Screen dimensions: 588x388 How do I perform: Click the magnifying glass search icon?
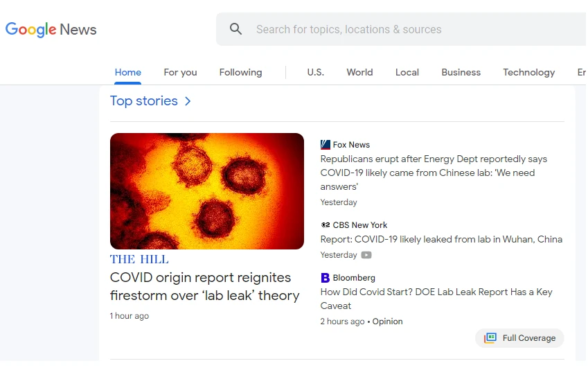click(x=235, y=29)
